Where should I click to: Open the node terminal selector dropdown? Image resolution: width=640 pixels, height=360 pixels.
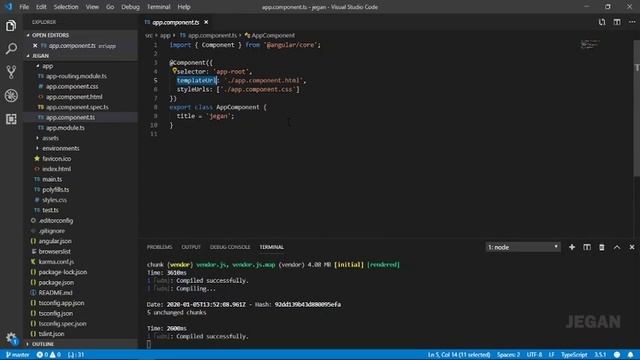(523, 247)
